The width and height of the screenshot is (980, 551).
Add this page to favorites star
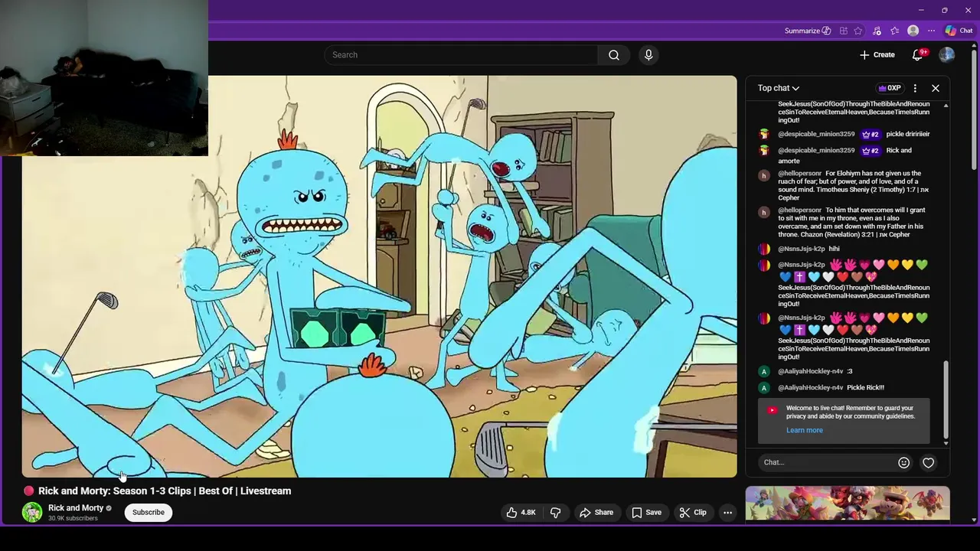(x=858, y=31)
